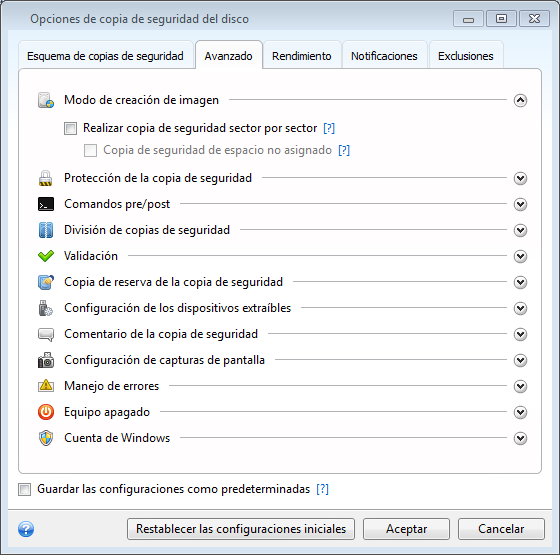Click the green checkmark Validación icon
Viewport: 560px width, 555px height.
(46, 256)
